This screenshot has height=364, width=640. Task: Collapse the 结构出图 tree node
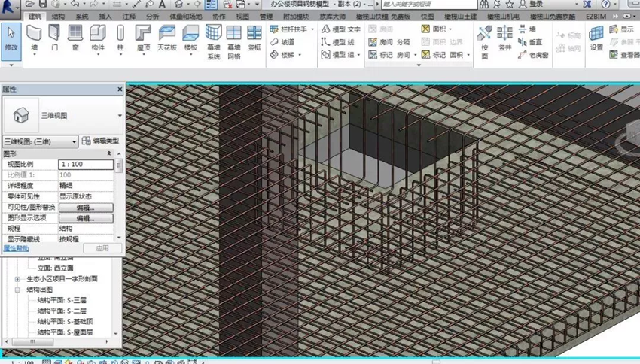[17, 289]
